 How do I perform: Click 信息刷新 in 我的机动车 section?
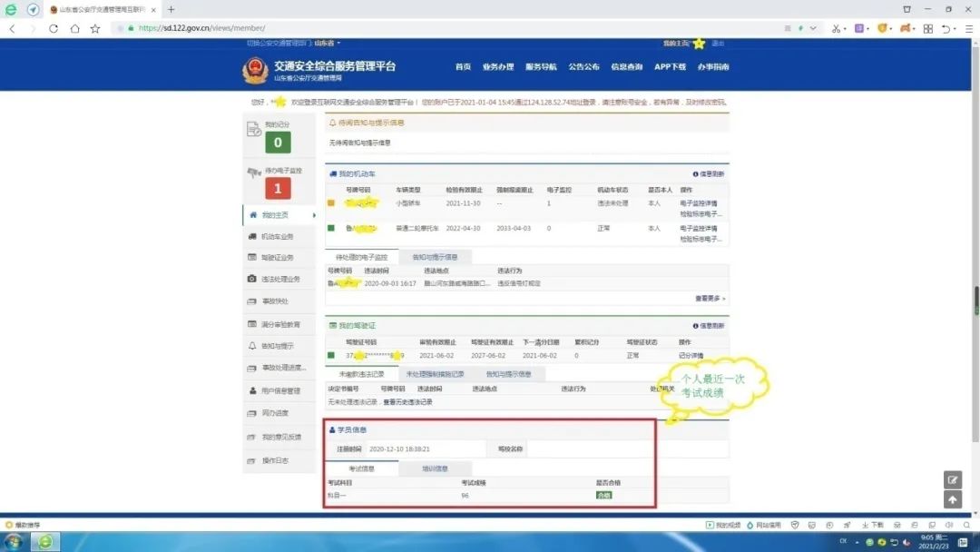point(708,173)
